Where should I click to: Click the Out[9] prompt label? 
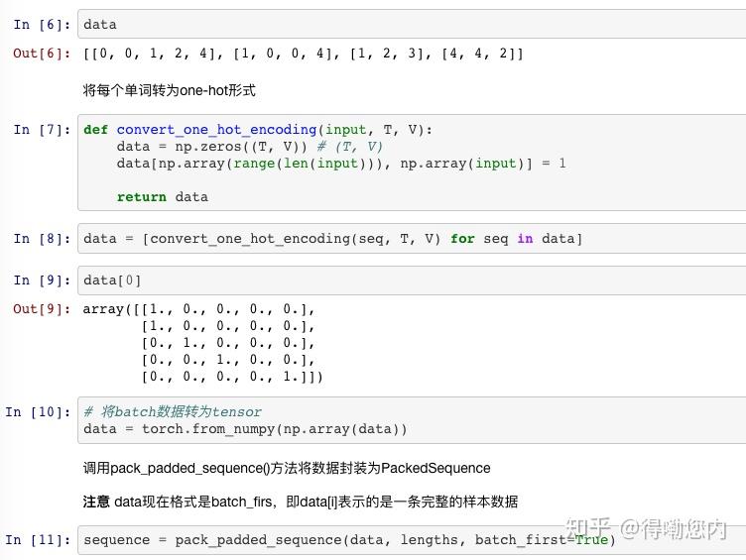pos(42,309)
